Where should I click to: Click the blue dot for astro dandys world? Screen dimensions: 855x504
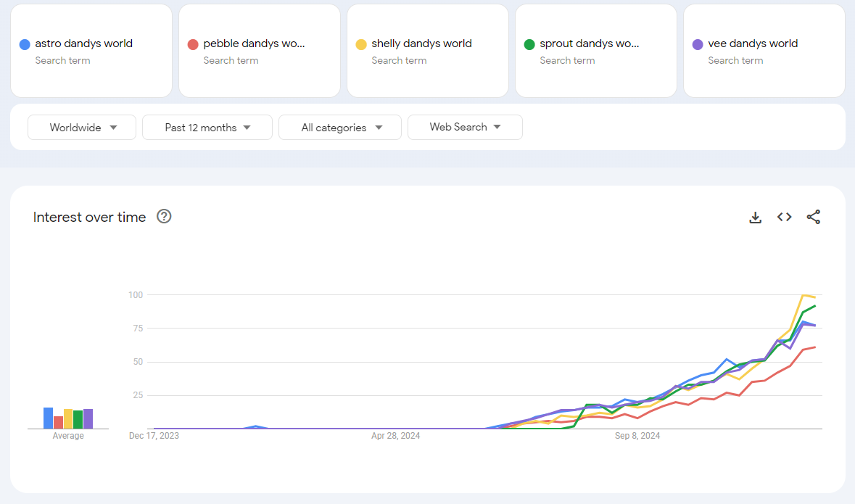24,44
